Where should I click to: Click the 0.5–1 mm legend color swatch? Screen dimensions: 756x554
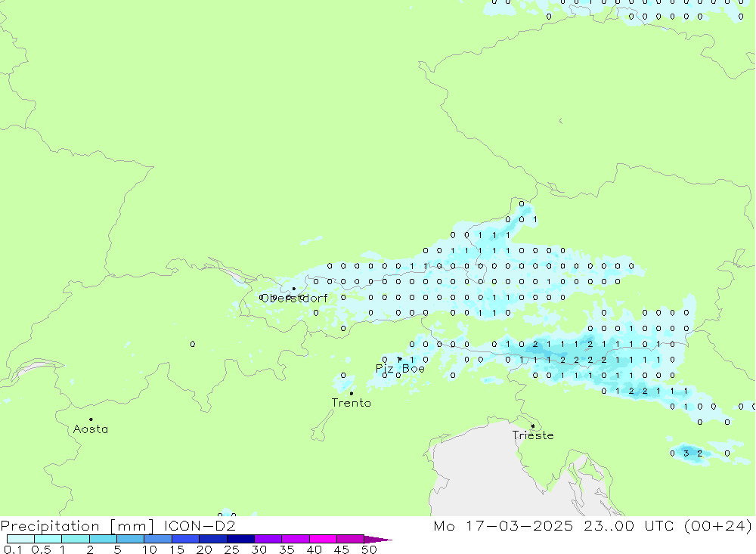click(x=48, y=539)
